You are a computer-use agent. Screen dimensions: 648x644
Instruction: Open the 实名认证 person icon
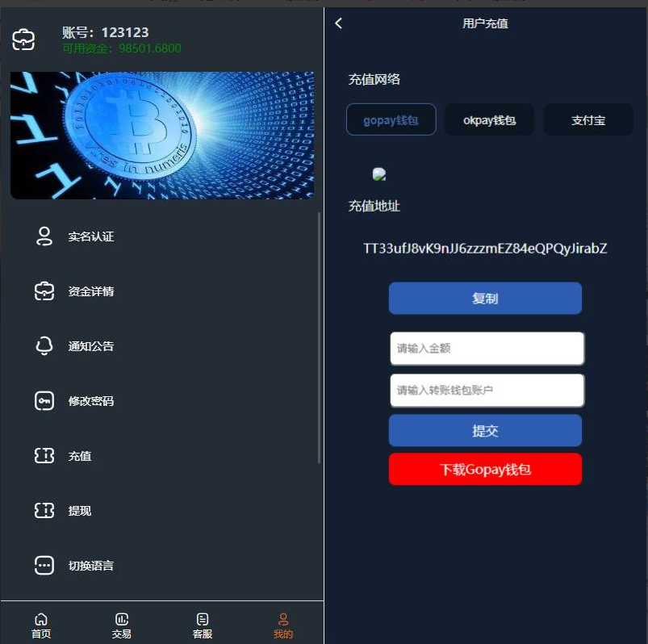[44, 236]
